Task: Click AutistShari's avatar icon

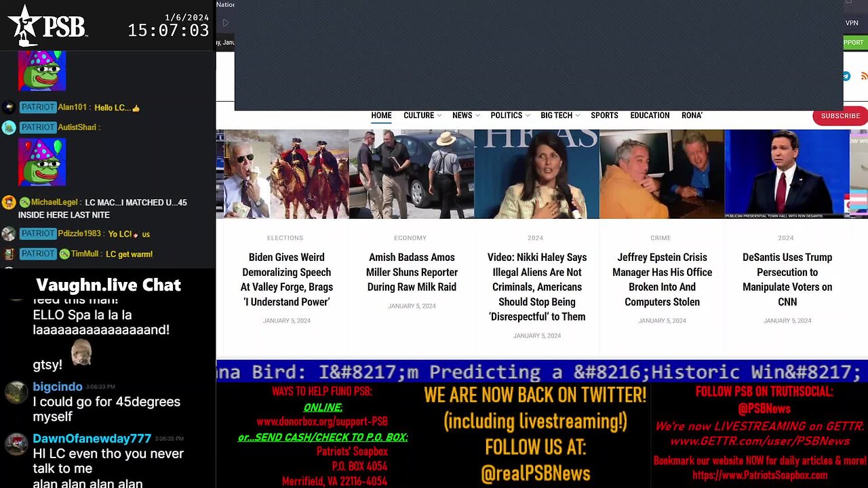Action: coord(8,127)
